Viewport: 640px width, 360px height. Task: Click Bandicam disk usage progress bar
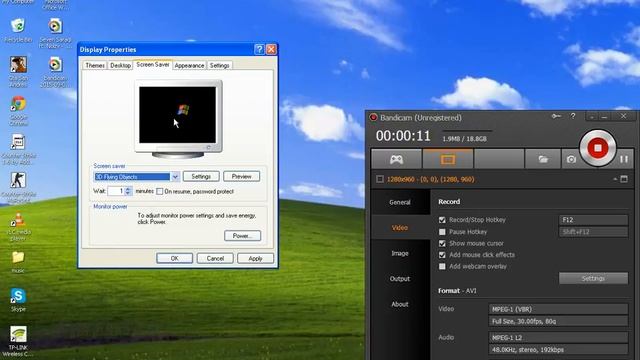pyautogui.click(x=467, y=131)
